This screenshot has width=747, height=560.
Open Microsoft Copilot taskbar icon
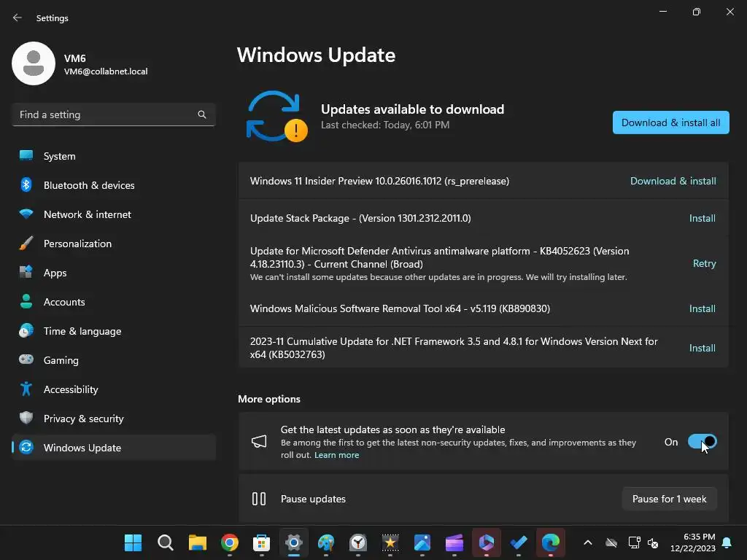[487, 542]
